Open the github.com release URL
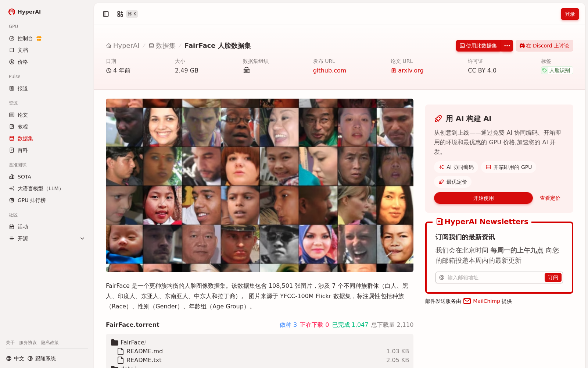 [x=330, y=70]
